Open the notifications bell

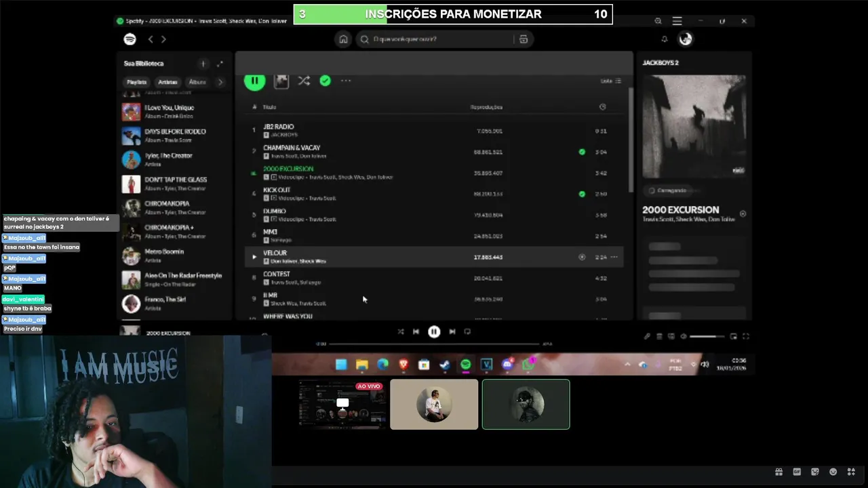click(x=665, y=39)
